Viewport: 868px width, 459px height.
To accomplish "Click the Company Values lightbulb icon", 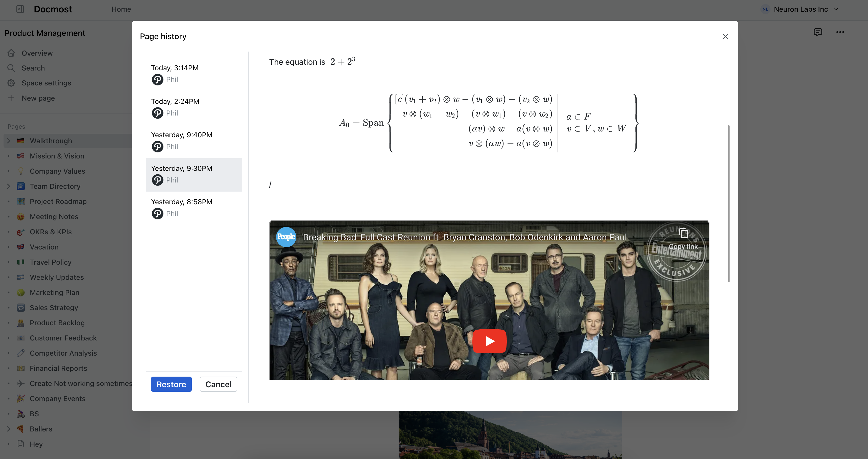I will click(20, 171).
